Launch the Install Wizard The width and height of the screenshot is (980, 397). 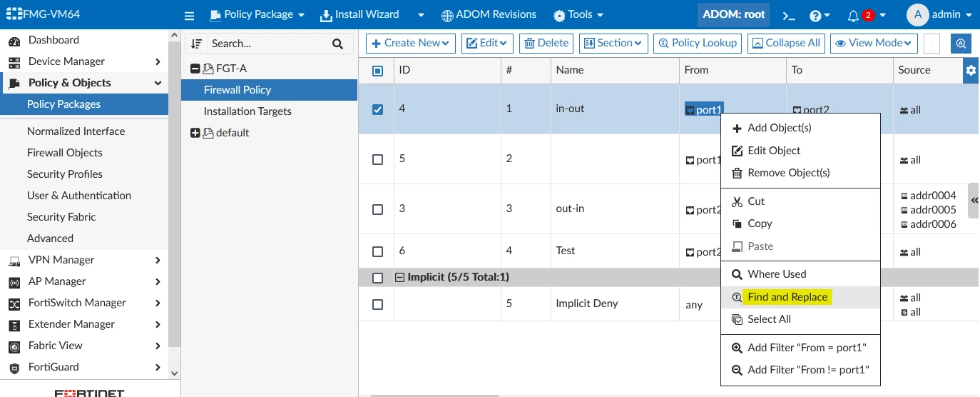click(359, 14)
